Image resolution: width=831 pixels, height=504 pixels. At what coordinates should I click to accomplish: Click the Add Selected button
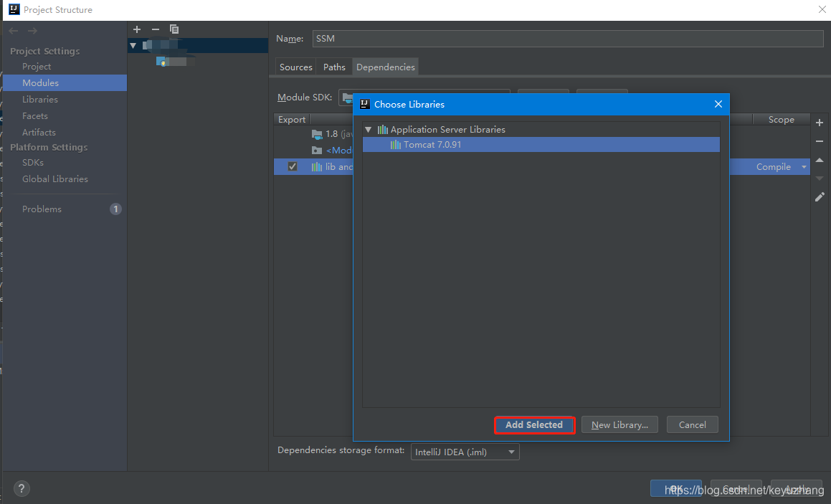coord(534,425)
